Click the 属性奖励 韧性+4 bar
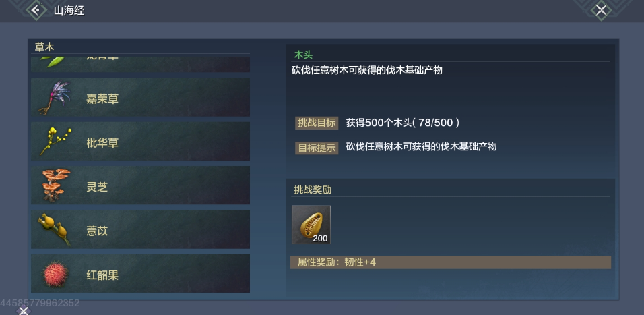 [451, 262]
